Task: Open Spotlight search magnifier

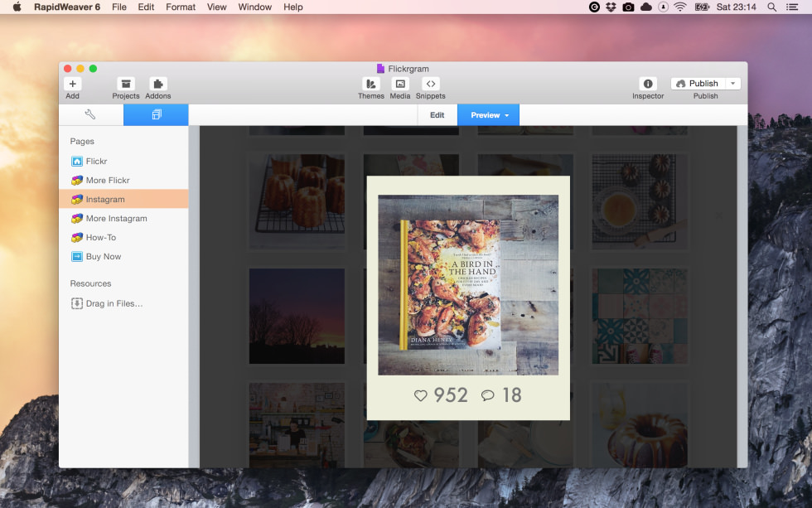Action: tap(771, 7)
